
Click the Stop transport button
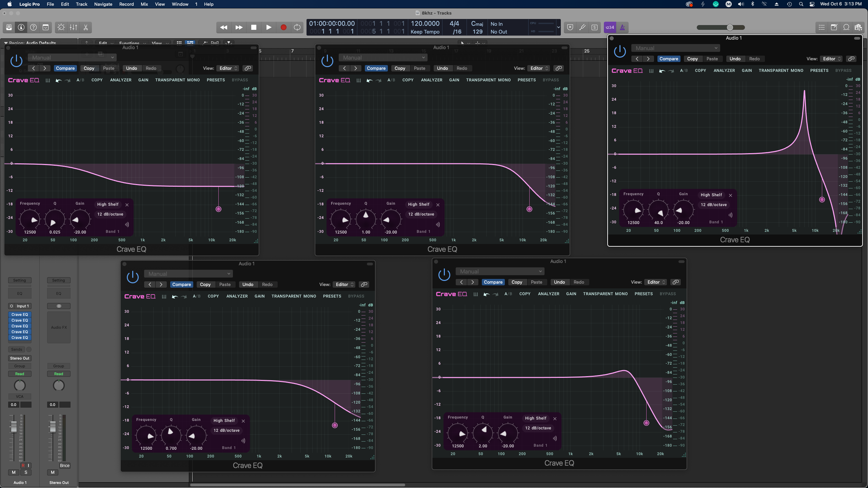click(x=254, y=27)
